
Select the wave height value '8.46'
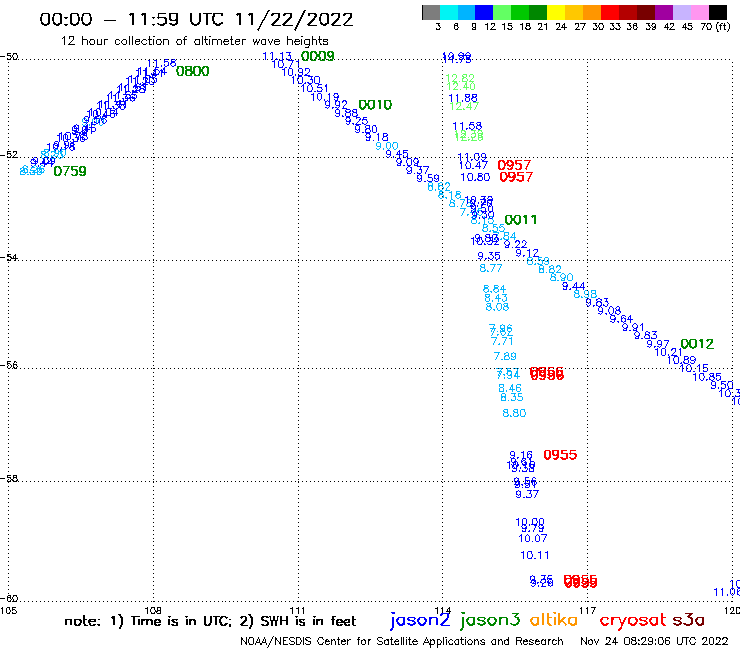pos(510,388)
